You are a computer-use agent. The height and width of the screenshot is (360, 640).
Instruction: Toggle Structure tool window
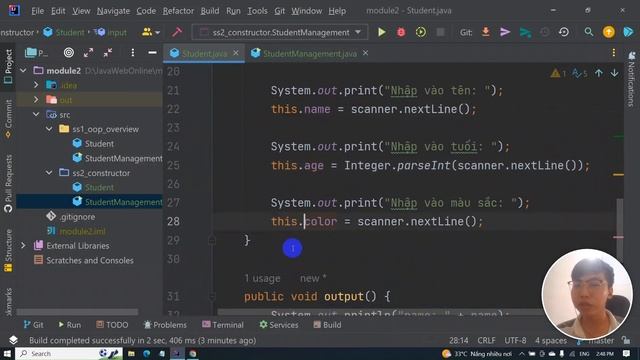click(8, 250)
